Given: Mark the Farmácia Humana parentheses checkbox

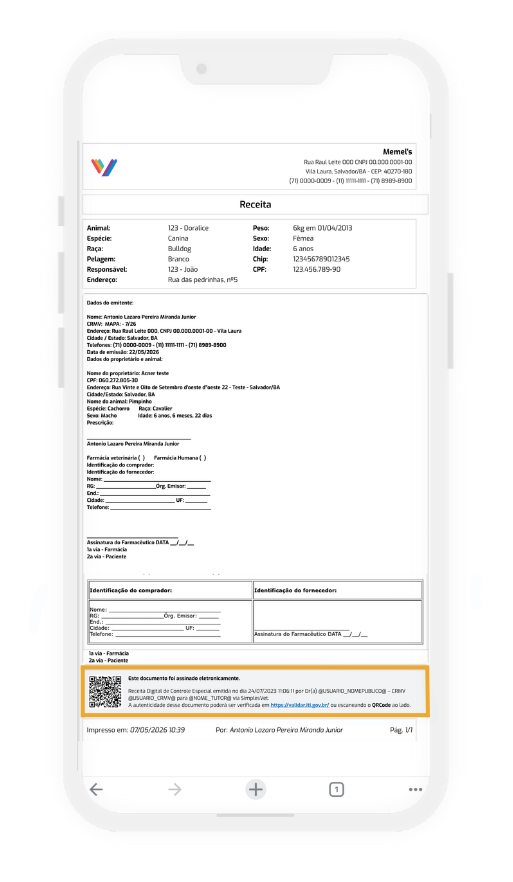Looking at the screenshot, I should point(202,458).
